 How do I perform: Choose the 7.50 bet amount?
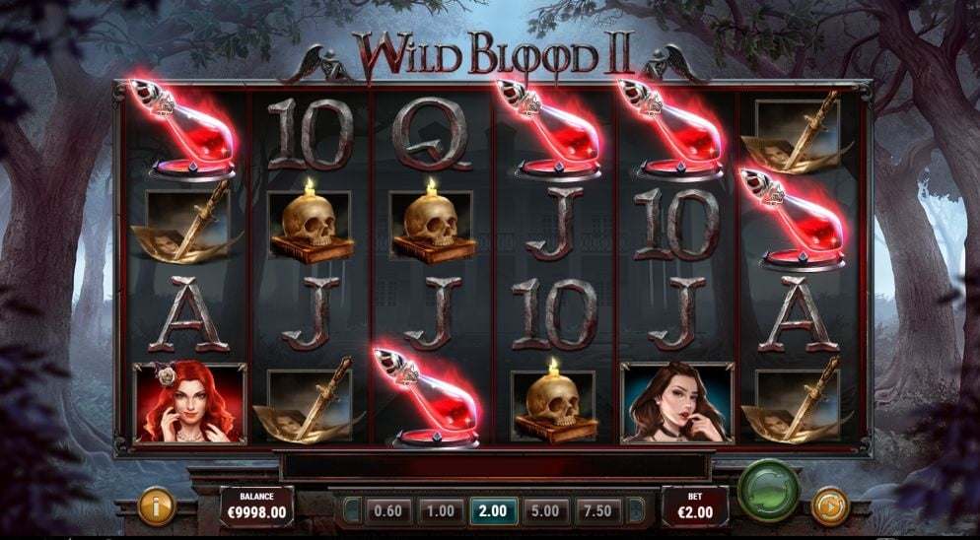pos(598,510)
